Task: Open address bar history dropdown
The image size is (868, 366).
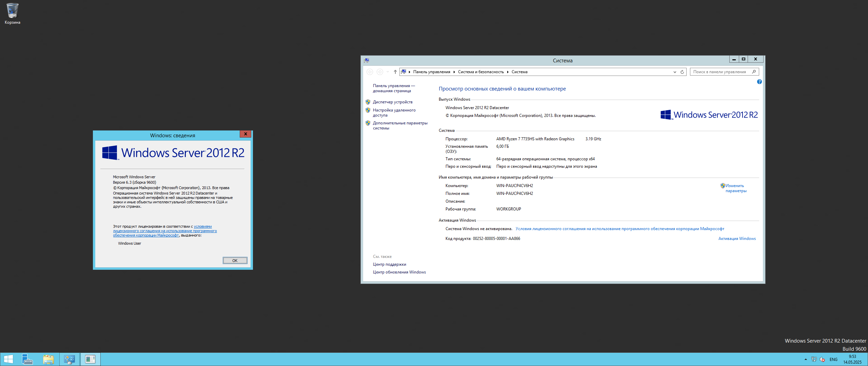Action: [675, 72]
